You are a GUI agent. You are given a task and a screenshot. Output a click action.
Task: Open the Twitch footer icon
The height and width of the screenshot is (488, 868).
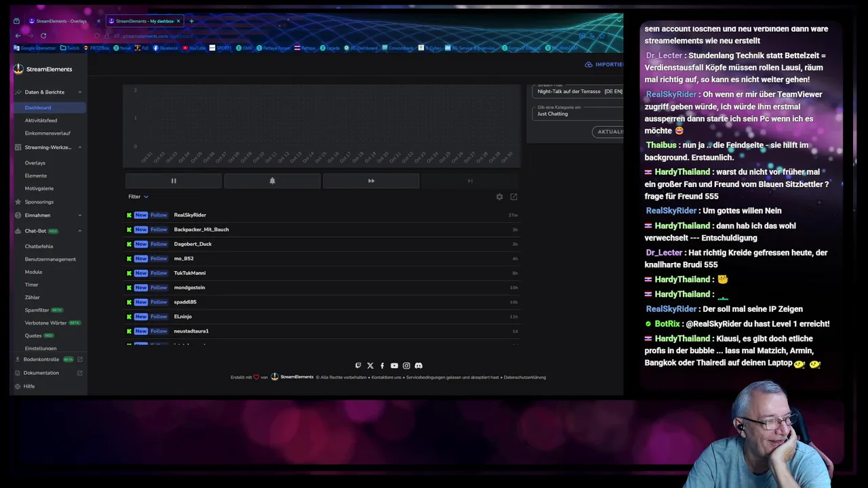tap(358, 366)
